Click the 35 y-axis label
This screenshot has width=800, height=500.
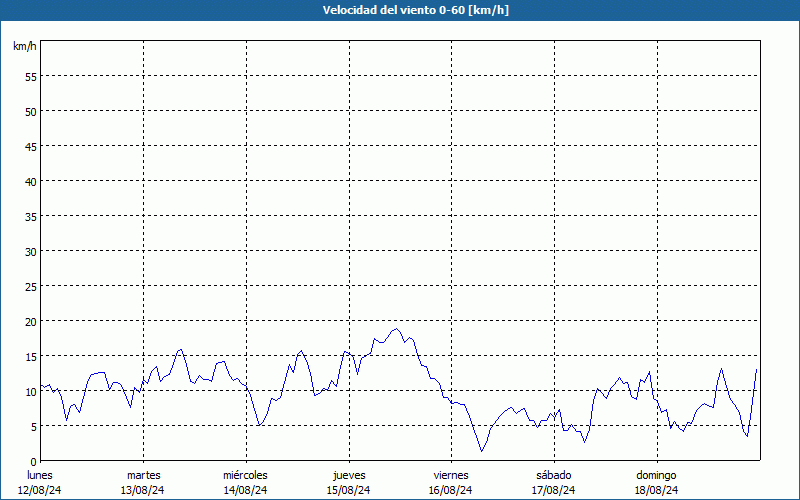[x=31, y=216]
